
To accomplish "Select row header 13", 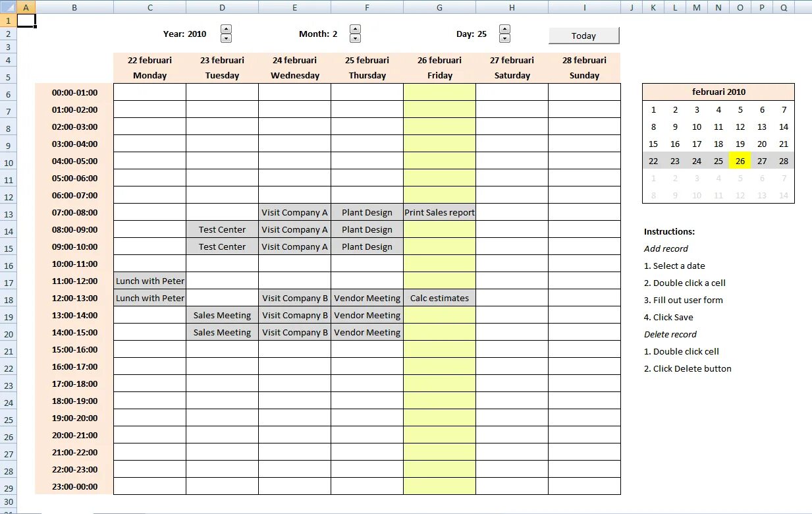I will click(8, 214).
